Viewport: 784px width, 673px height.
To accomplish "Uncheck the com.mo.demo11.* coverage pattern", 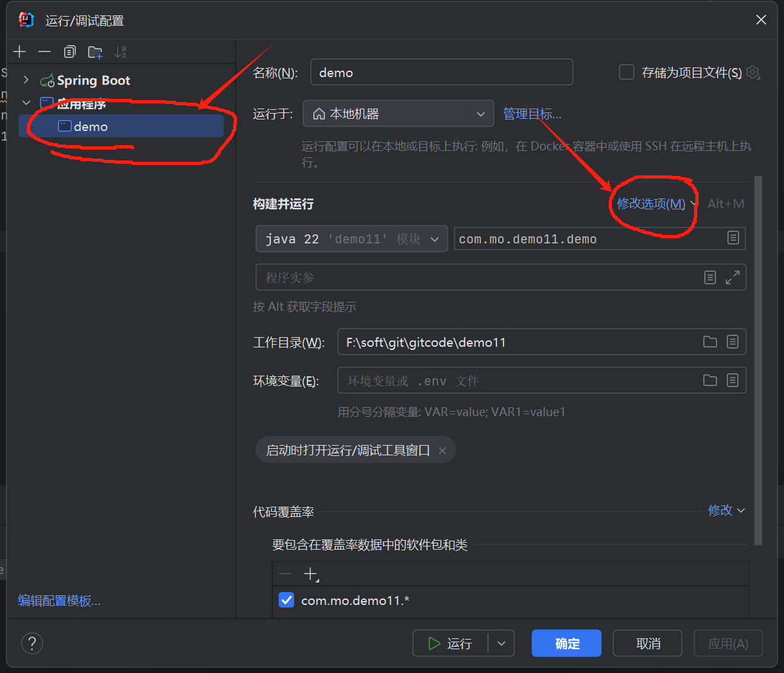I will 286,600.
